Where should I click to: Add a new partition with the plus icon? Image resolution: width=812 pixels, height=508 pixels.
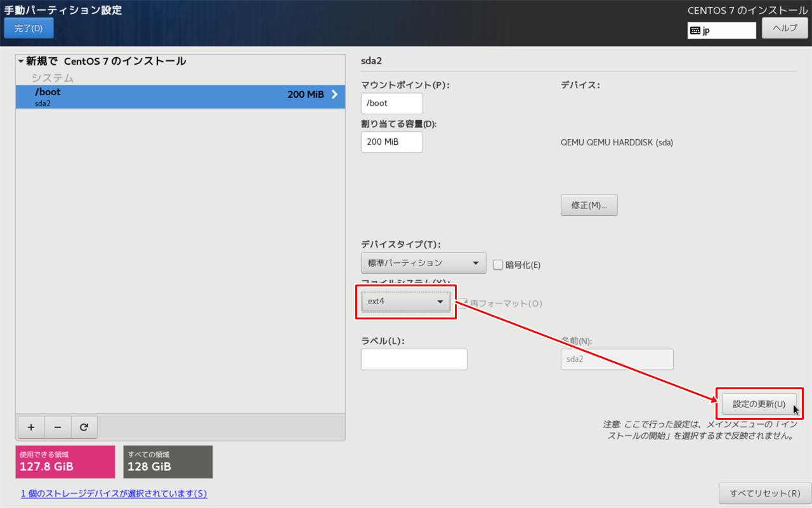tap(31, 427)
